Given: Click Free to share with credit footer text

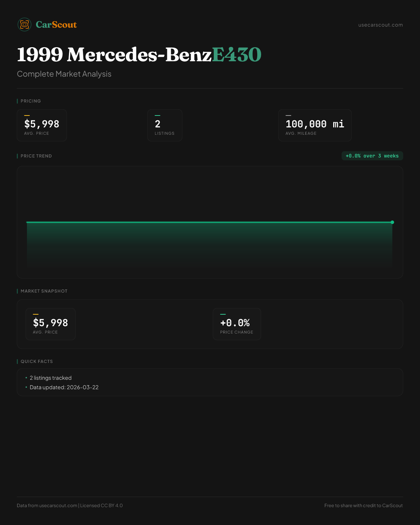Looking at the screenshot, I should pos(363,505).
